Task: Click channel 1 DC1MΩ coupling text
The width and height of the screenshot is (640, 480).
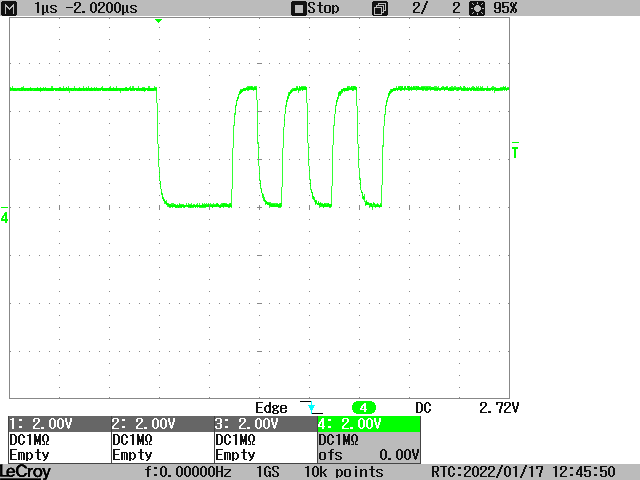Action: point(29,440)
